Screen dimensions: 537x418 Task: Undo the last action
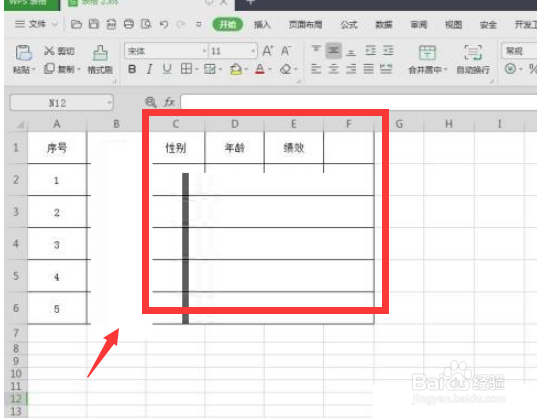click(164, 24)
